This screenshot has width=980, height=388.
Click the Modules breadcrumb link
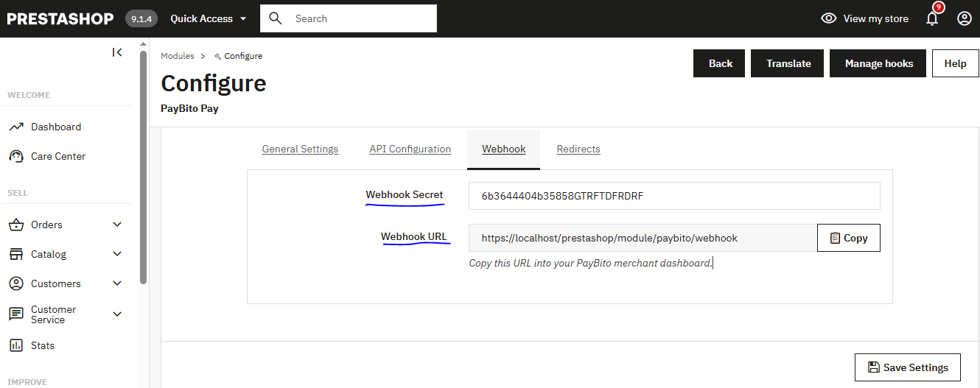(x=178, y=56)
